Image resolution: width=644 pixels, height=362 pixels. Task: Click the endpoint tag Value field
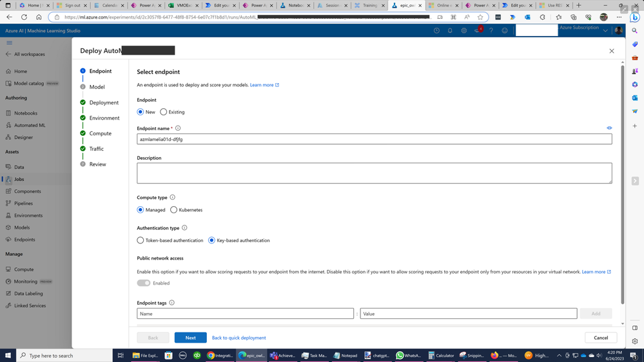tap(469, 314)
